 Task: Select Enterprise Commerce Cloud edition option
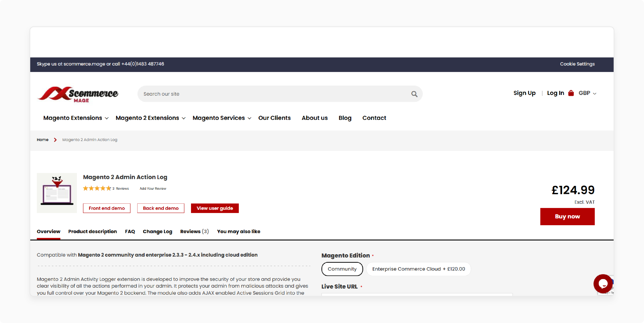(418, 269)
